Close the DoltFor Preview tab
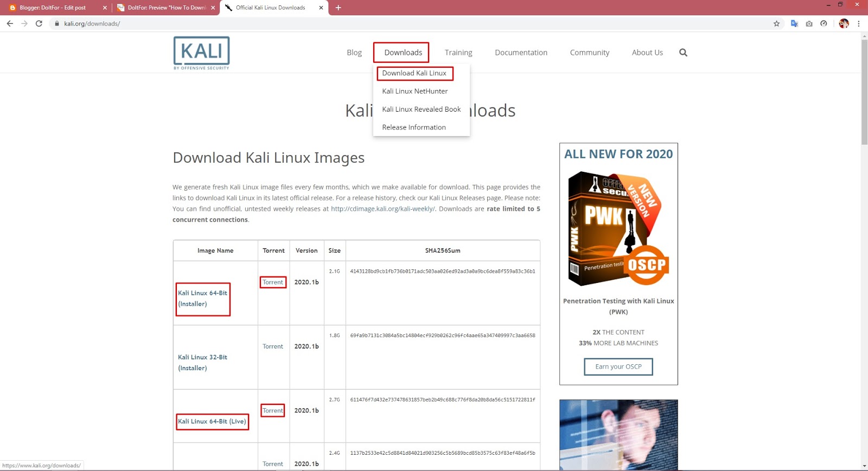This screenshot has height=471, width=868. (x=213, y=8)
